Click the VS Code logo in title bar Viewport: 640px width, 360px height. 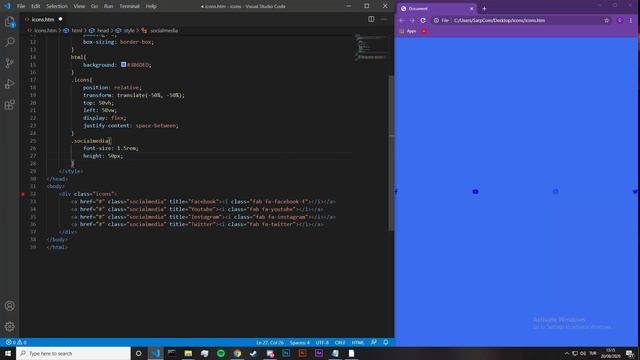click(x=7, y=6)
